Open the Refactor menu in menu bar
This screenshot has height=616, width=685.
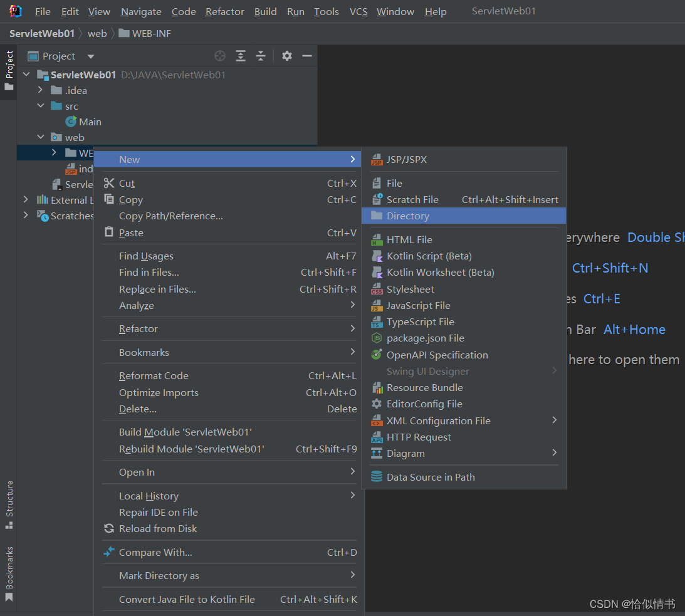[x=224, y=11]
